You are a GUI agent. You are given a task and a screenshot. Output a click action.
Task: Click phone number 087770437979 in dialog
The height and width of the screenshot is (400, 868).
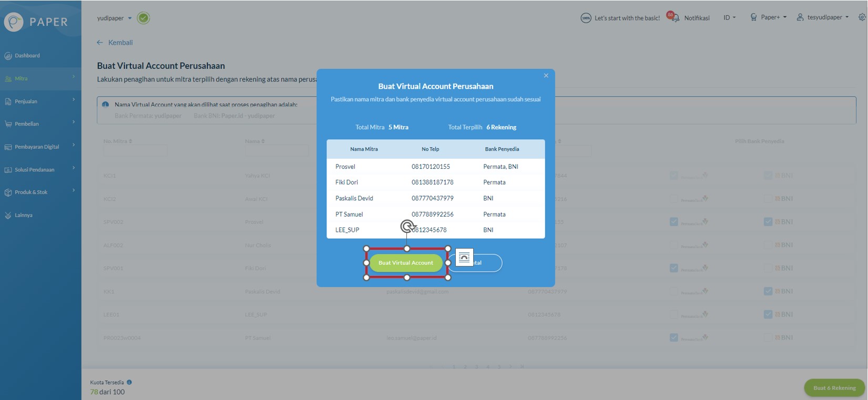(432, 198)
